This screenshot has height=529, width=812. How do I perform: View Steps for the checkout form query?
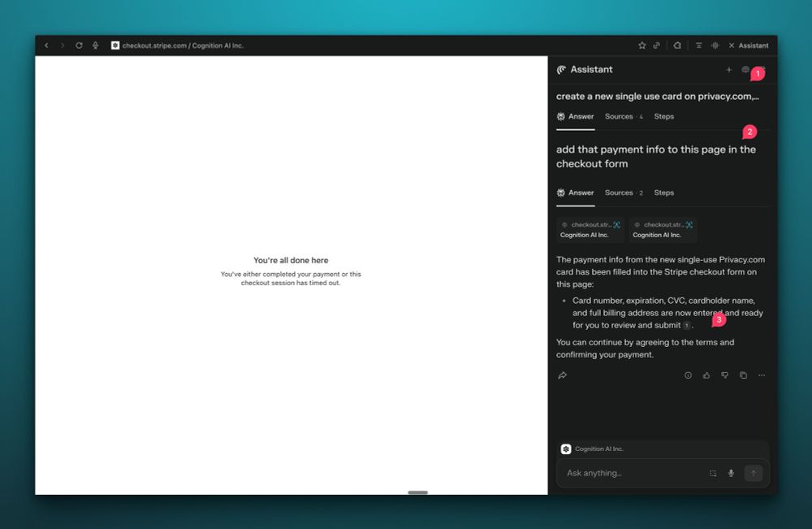pos(664,193)
